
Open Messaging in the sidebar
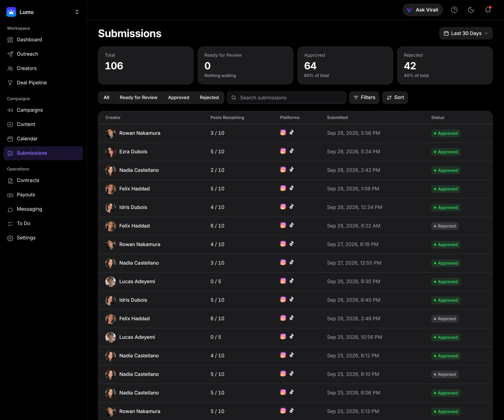(43, 209)
